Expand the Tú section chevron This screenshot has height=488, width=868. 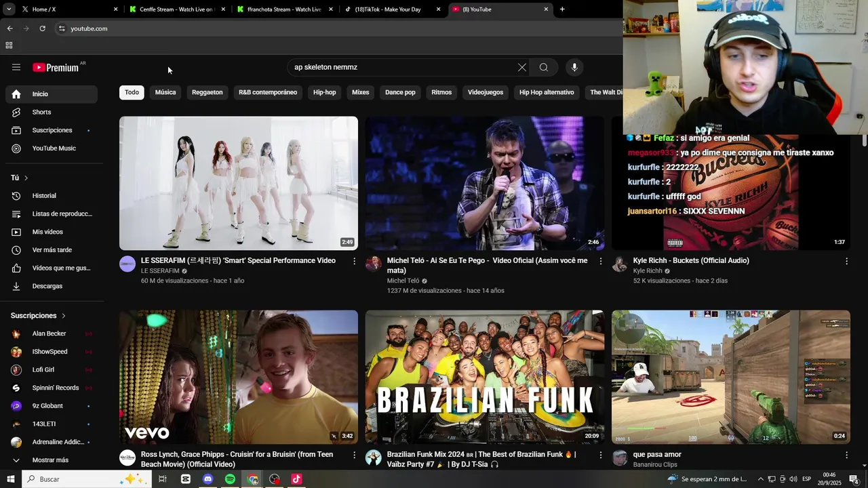(x=26, y=178)
